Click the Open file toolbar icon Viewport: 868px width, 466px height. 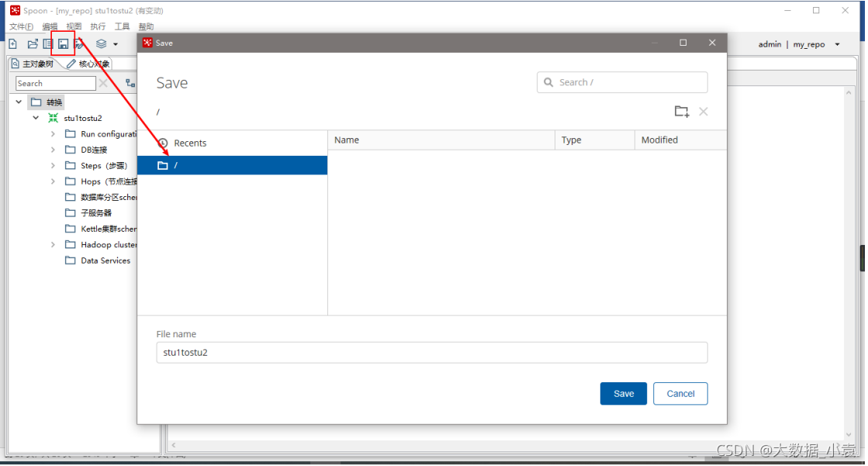pos(33,43)
